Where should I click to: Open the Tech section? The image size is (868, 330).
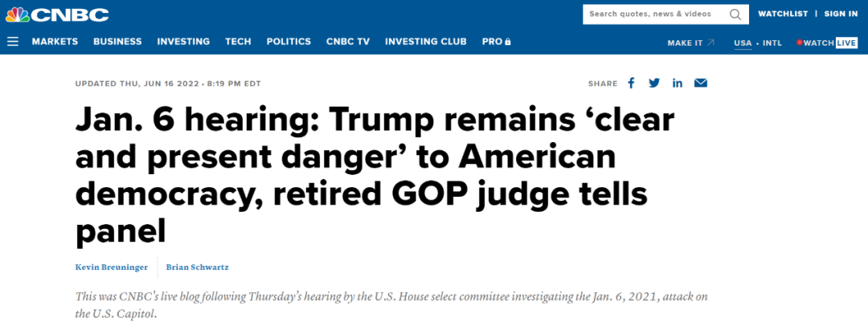238,42
